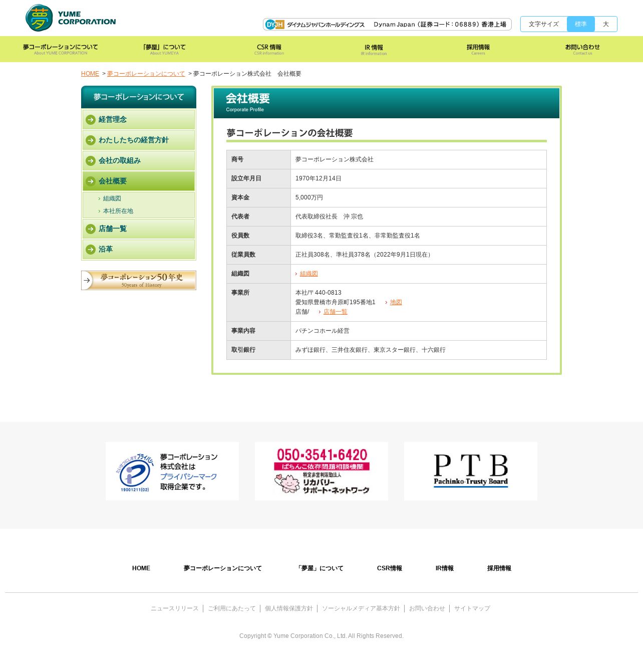
Task: Click footer CSR情報 link
Action: click(x=390, y=568)
